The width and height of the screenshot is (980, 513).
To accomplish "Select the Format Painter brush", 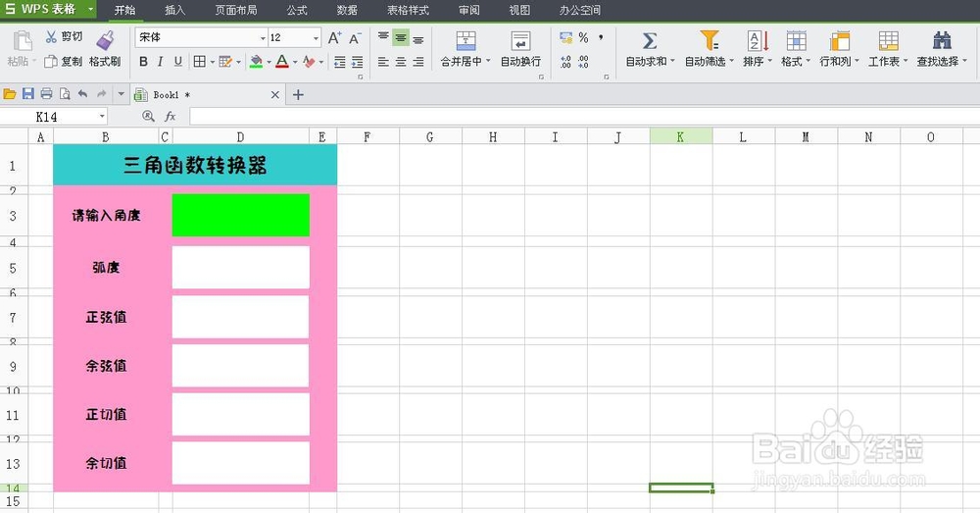I will click(x=105, y=40).
